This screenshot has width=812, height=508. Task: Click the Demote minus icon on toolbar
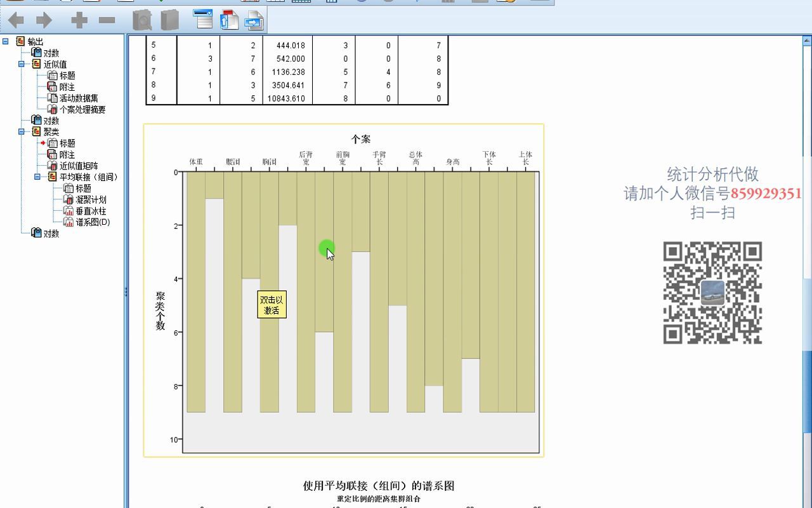pyautogui.click(x=106, y=20)
